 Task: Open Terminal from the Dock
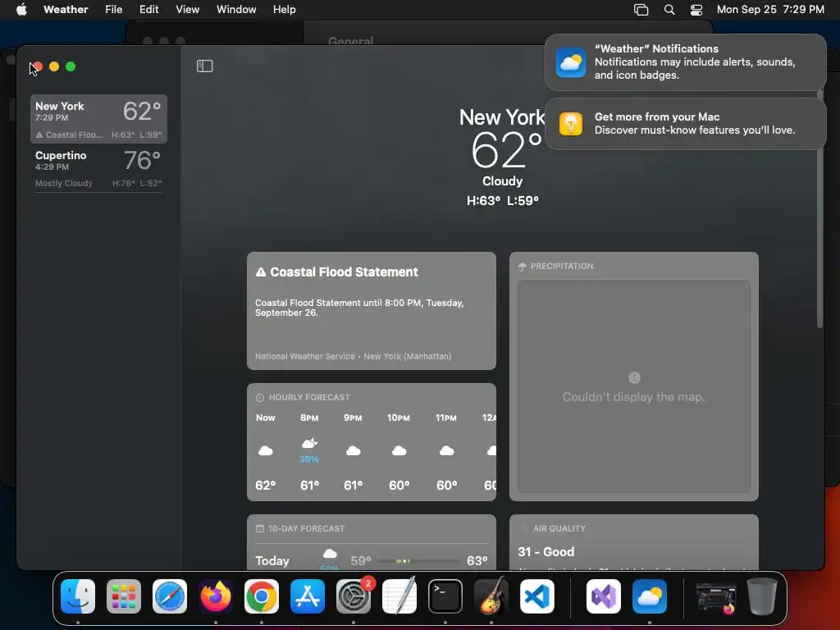coord(445,596)
